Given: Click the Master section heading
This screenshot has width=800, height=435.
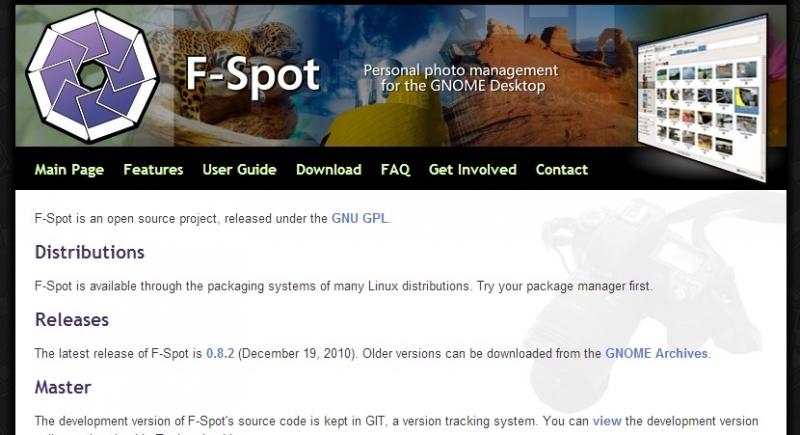Looking at the screenshot, I should click(x=63, y=387).
